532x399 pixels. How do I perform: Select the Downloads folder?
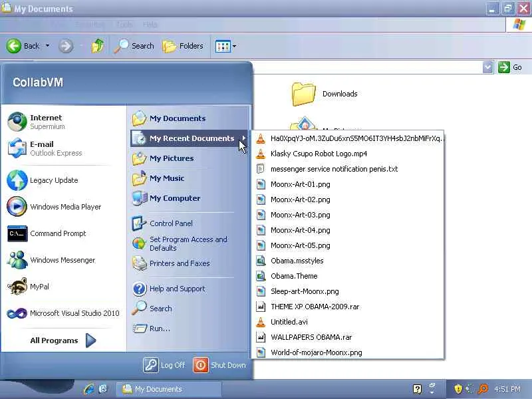325,94
